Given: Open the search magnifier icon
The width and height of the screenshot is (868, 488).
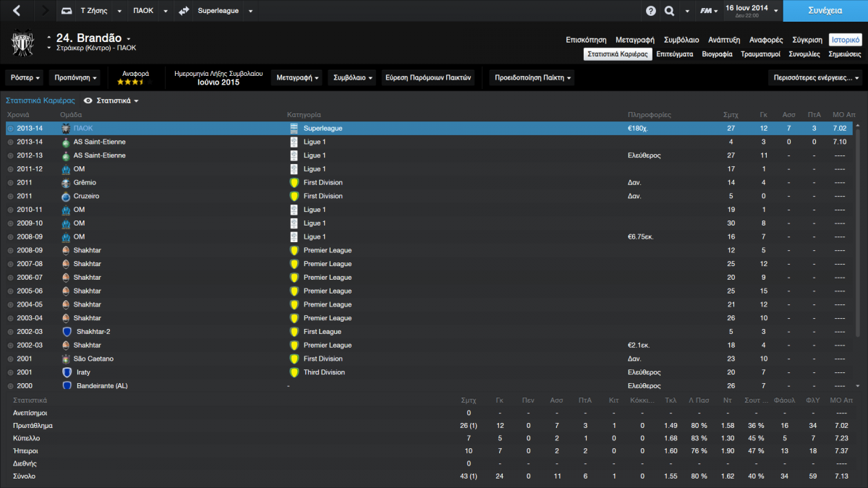Looking at the screenshot, I should [668, 11].
